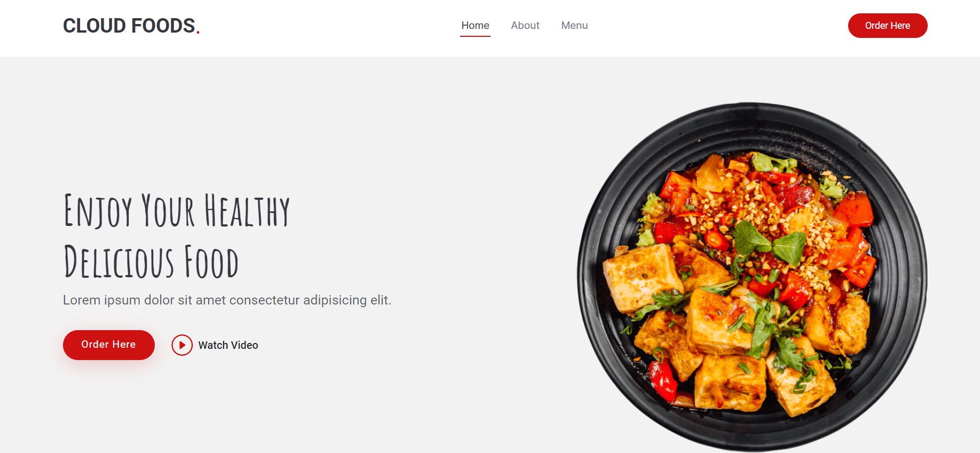This screenshot has width=980, height=453.
Task: Go to the Home nav item
Action: (475, 26)
